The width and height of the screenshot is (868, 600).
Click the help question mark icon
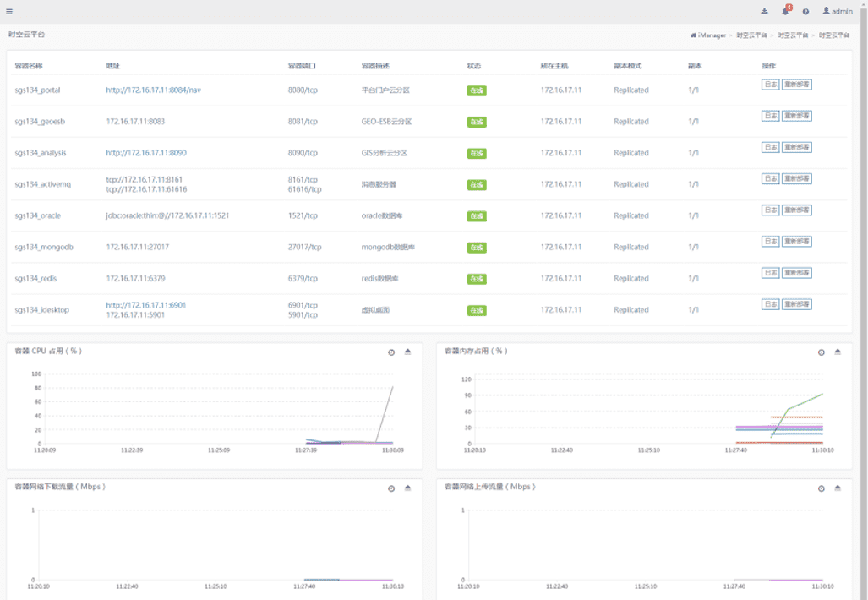tap(805, 11)
